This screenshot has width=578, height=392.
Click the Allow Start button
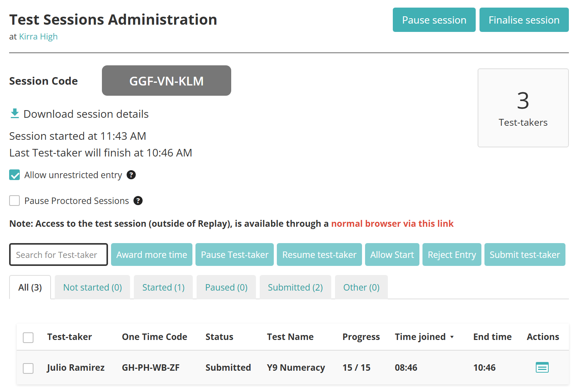[x=392, y=254]
